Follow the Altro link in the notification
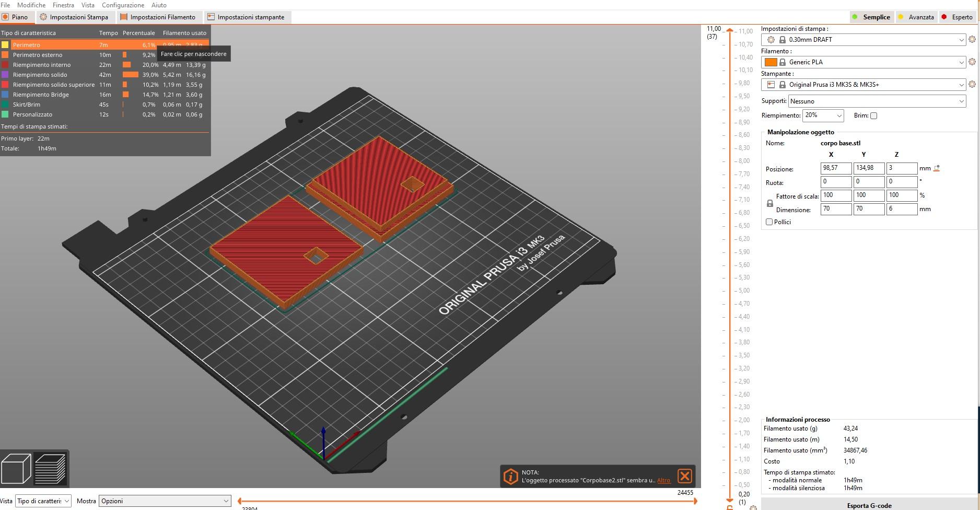This screenshot has width=980, height=510. tap(663, 480)
